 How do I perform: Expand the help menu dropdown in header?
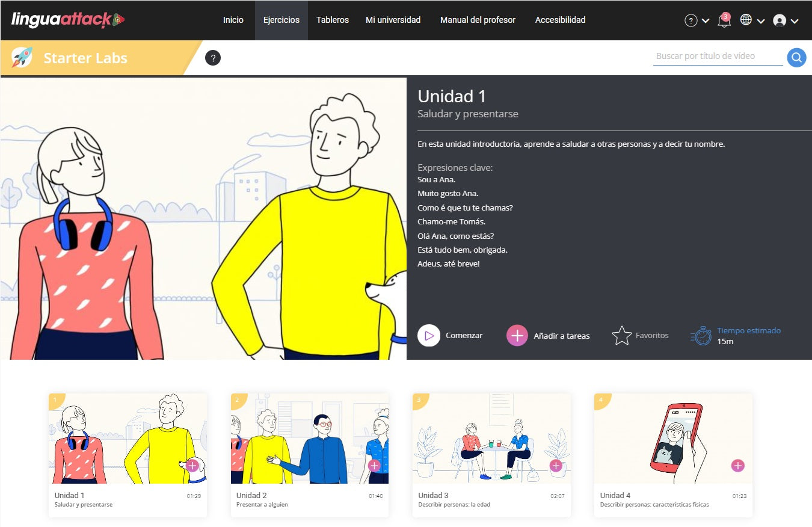[x=697, y=20]
